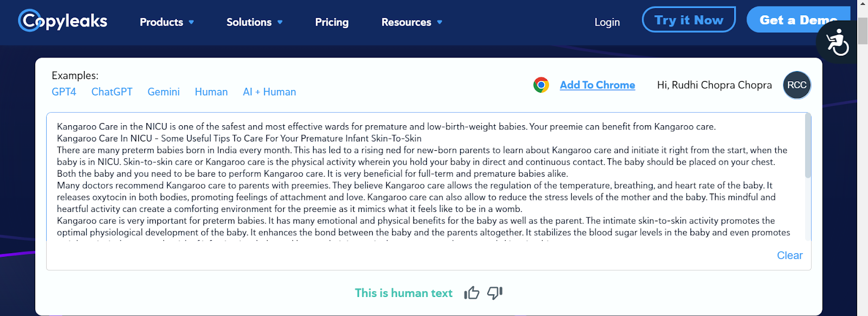868x316 pixels.
Task: Select the AI + Human example
Action: click(x=270, y=92)
